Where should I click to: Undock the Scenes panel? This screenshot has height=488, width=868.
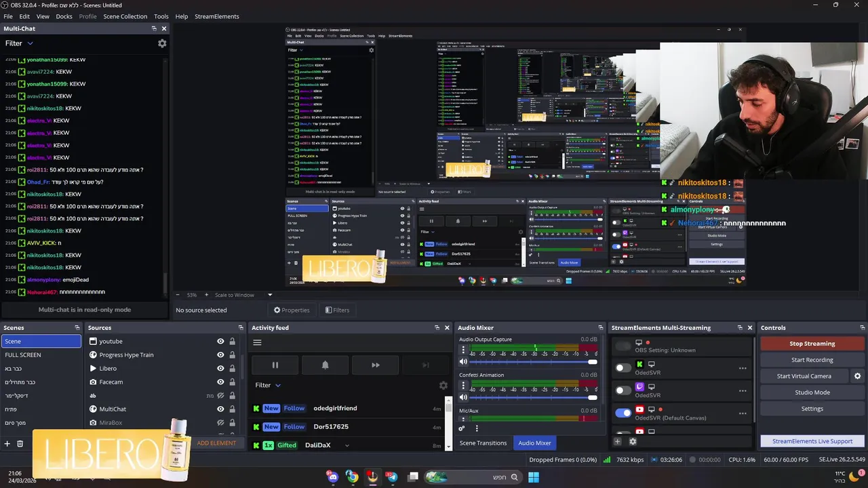pos(77,327)
